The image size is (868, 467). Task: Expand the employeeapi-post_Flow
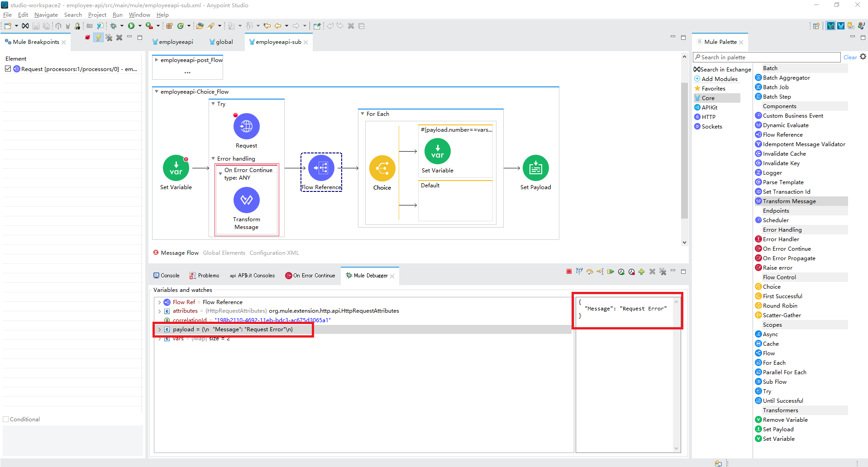pyautogui.click(x=157, y=60)
